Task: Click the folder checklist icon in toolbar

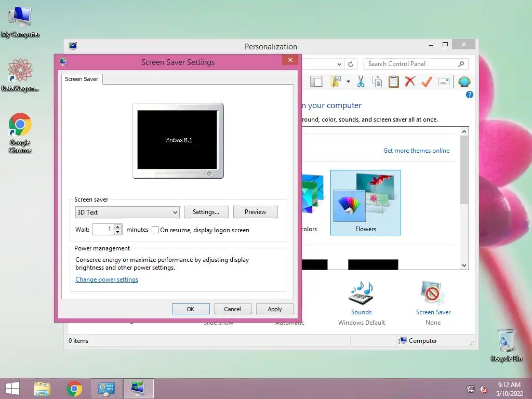Action: coord(335,82)
